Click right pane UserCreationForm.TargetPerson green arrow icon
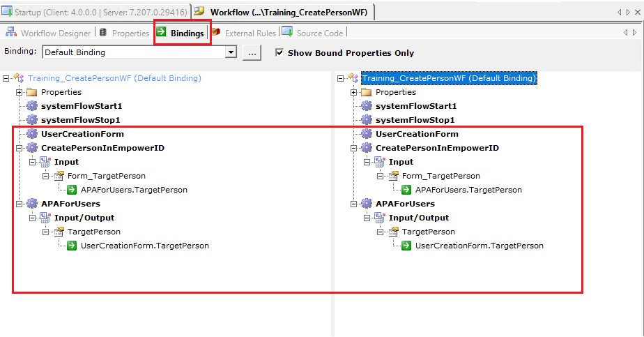Image resolution: width=644 pixels, height=337 pixels. [406, 246]
